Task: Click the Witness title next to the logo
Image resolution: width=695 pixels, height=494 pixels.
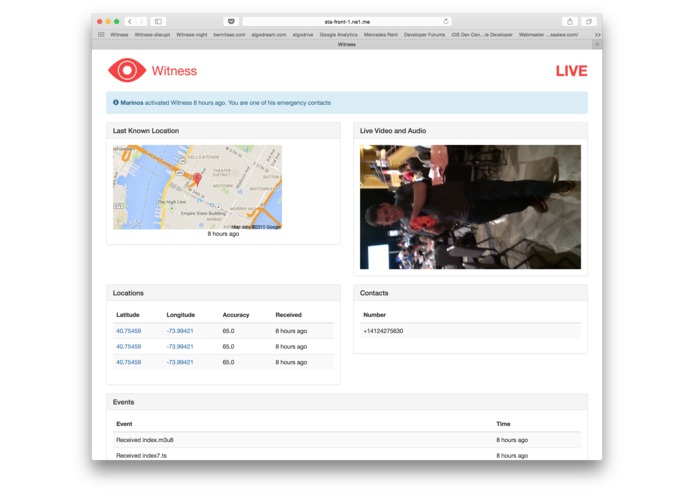Action: pyautogui.click(x=174, y=71)
